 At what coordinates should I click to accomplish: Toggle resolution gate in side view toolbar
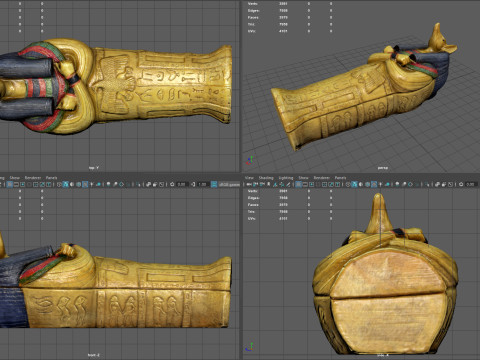pyautogui.click(x=312, y=184)
